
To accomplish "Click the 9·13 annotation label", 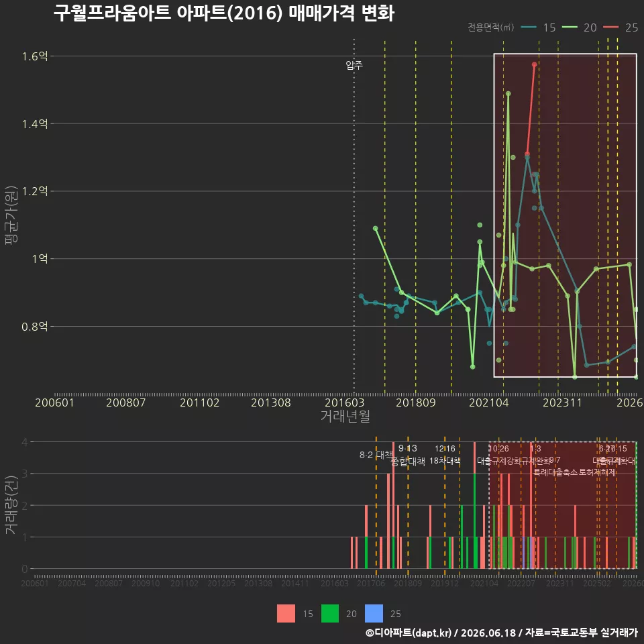I will tap(407, 448).
